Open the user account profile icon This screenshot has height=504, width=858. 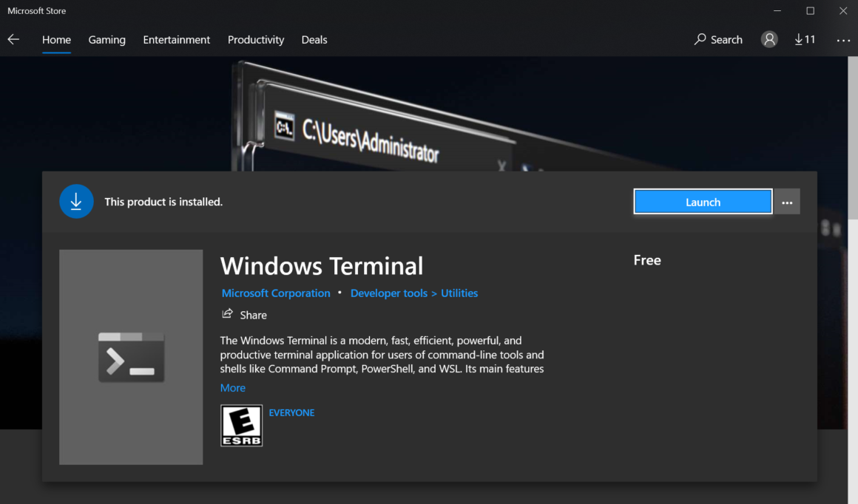click(769, 39)
